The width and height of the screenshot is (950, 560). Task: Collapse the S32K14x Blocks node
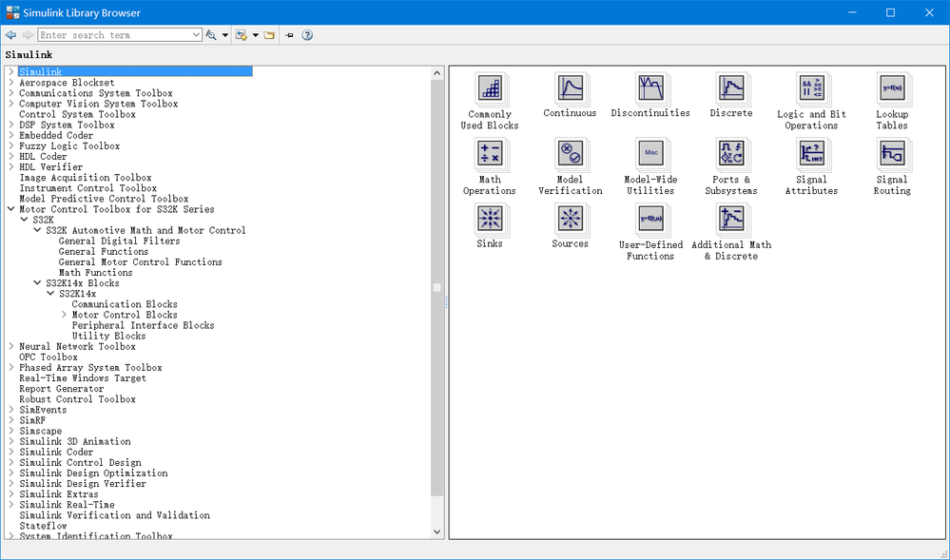38,283
